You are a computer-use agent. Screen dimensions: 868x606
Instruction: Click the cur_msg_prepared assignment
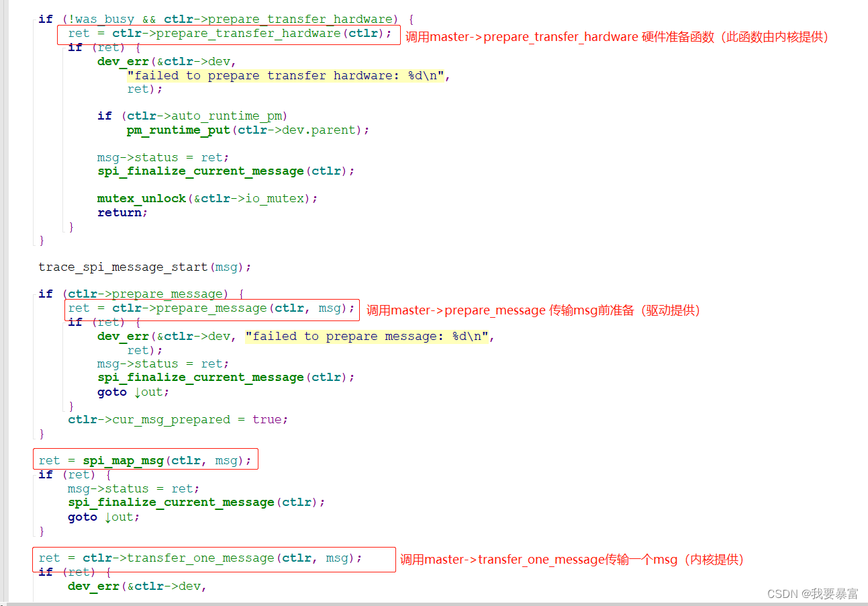178,419
